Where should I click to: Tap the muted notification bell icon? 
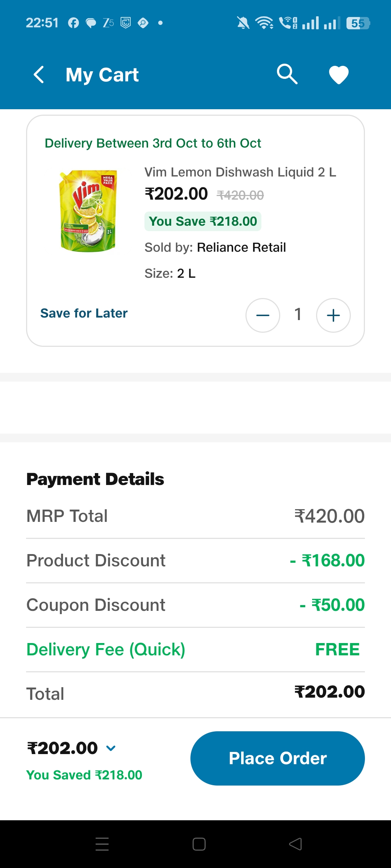point(243,23)
